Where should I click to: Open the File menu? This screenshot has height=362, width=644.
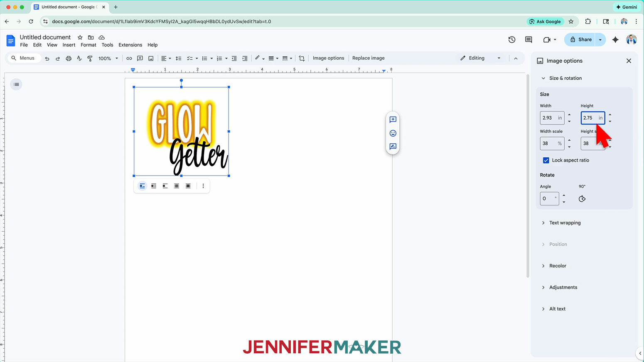(x=24, y=45)
